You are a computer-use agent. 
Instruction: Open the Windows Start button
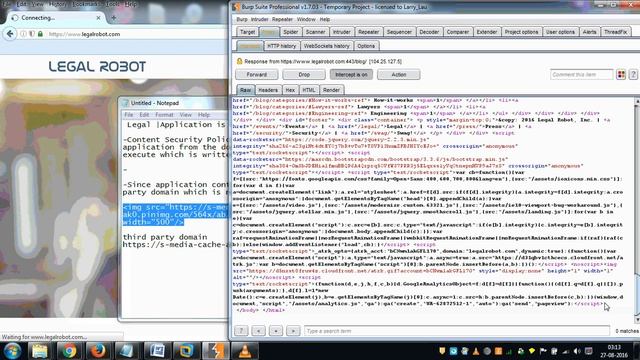(x=12, y=351)
